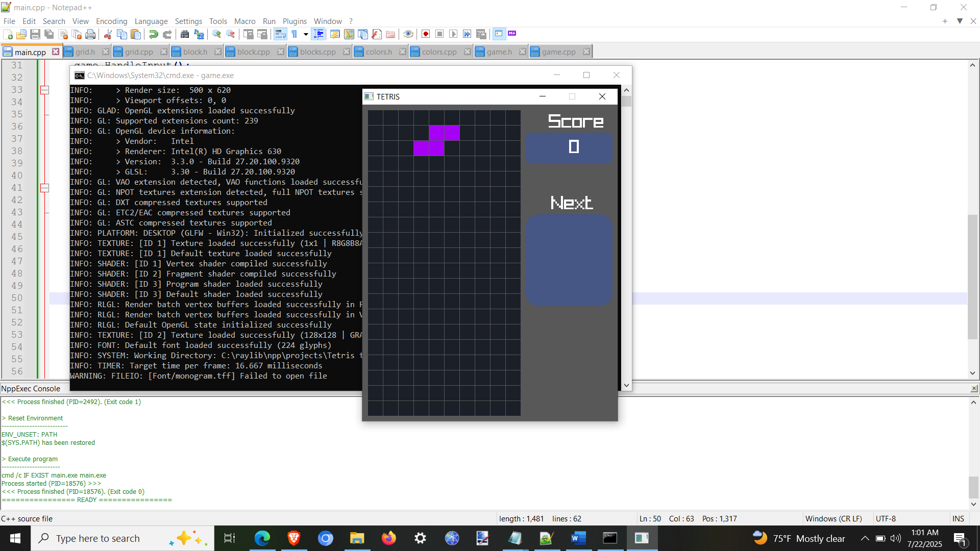
Task: Click the NppExec console scrollbar thumb
Action: pyautogui.click(x=973, y=487)
